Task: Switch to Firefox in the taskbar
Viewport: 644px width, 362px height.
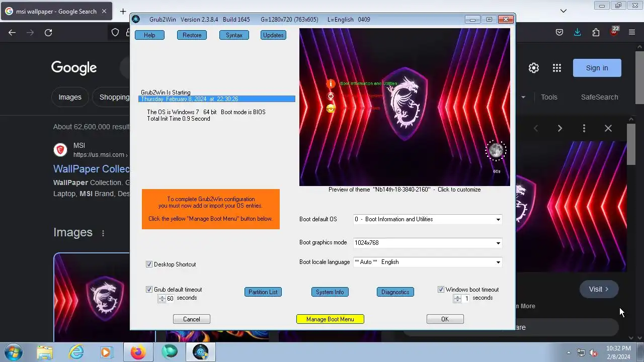Action: (x=138, y=352)
